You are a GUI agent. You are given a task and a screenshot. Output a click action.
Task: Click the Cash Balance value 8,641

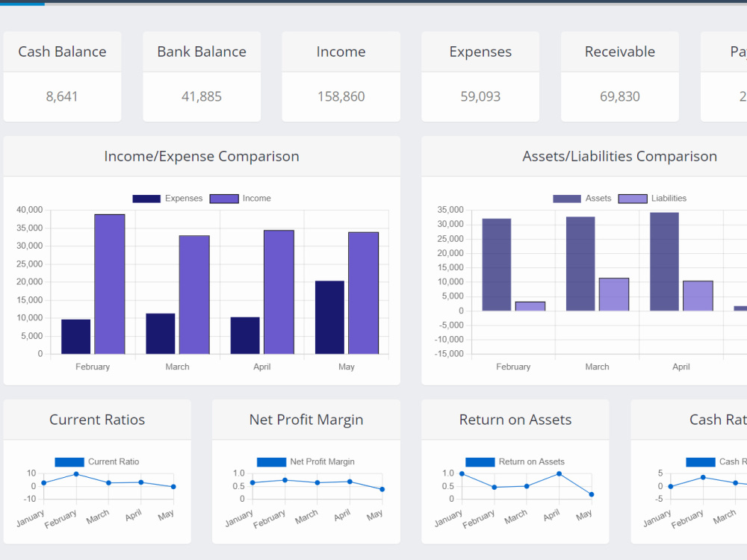(62, 96)
